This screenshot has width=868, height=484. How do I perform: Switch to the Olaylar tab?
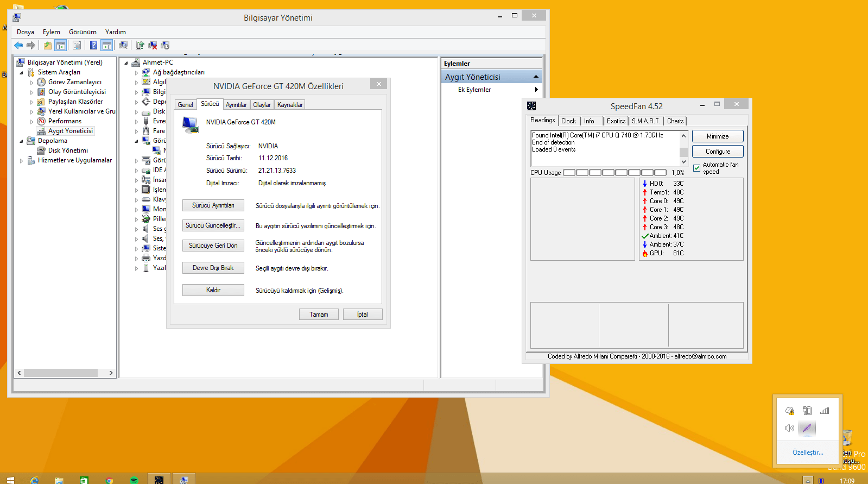pyautogui.click(x=262, y=105)
